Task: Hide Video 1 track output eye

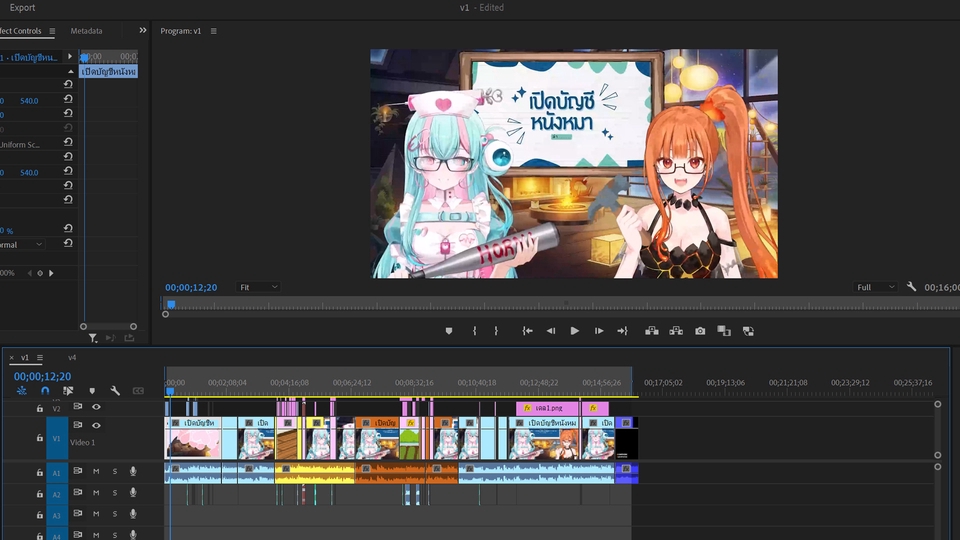Action: [x=96, y=426]
